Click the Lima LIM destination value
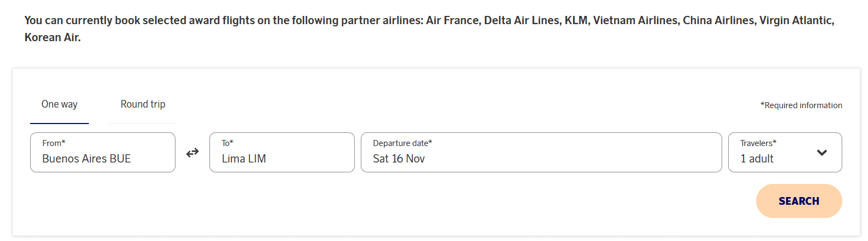The image size is (868, 241). 243,159
